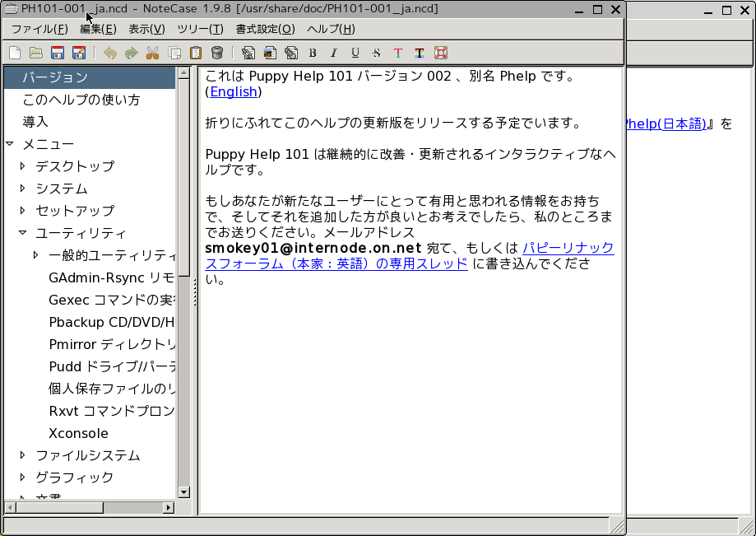Collapse the ユーティリティ tree node arrow
This screenshot has height=536, width=756.
tap(23, 232)
